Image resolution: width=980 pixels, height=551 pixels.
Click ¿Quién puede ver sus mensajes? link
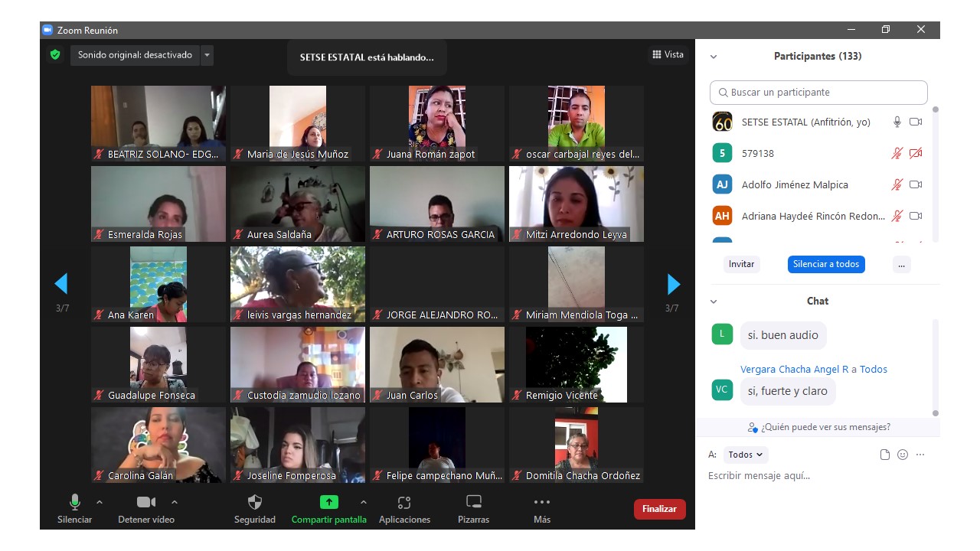click(x=825, y=427)
